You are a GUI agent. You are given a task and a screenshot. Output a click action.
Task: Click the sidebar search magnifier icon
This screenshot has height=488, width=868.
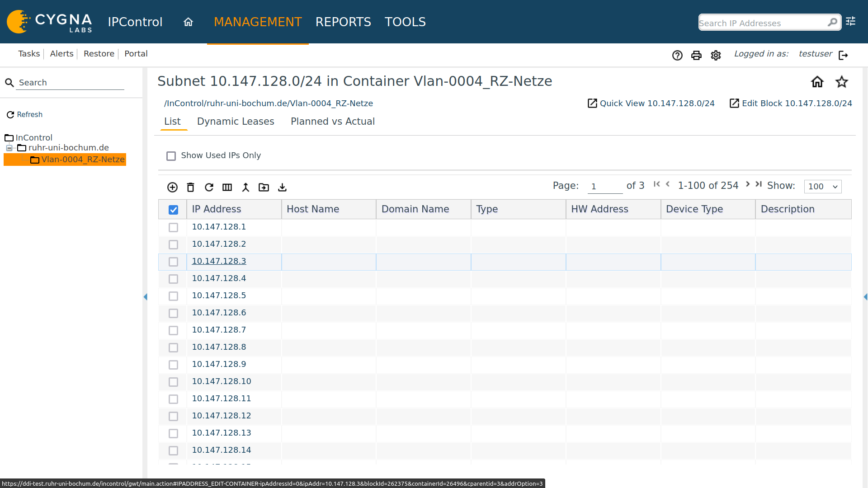[x=9, y=83]
